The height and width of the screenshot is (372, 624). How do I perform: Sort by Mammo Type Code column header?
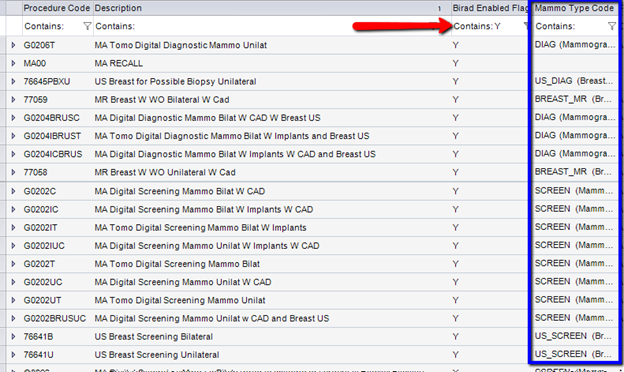coord(574,8)
